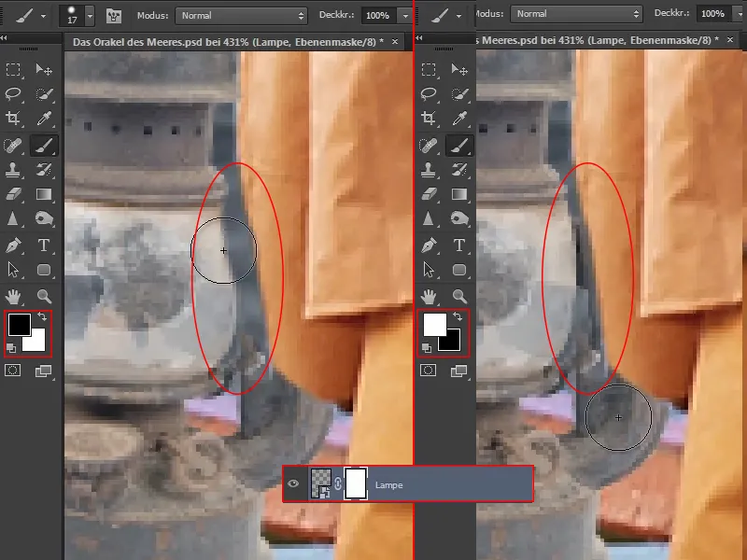Click the Deckkr. 100% field in right window
The image size is (747, 560).
pyautogui.click(x=713, y=14)
